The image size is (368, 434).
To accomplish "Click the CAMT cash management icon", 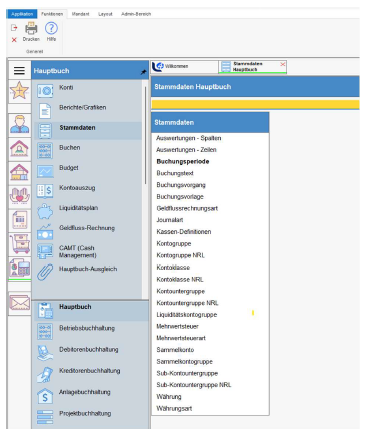I will 45,252.
